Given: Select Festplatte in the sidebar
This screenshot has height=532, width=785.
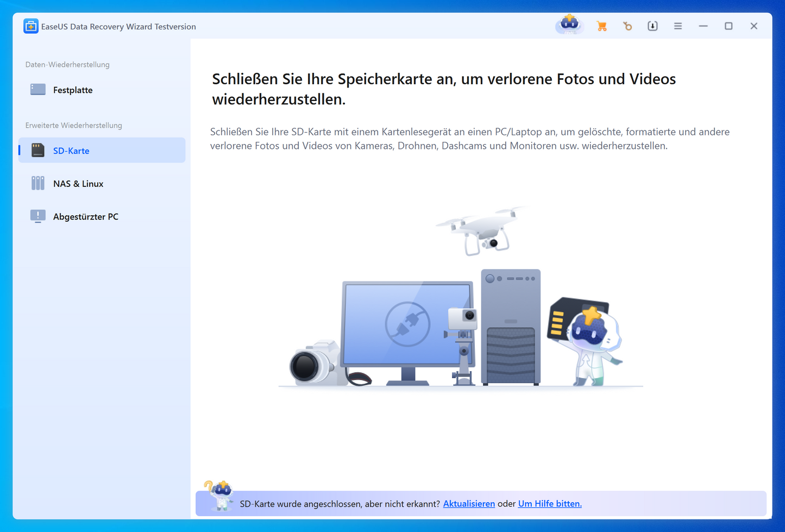Looking at the screenshot, I should [x=73, y=90].
